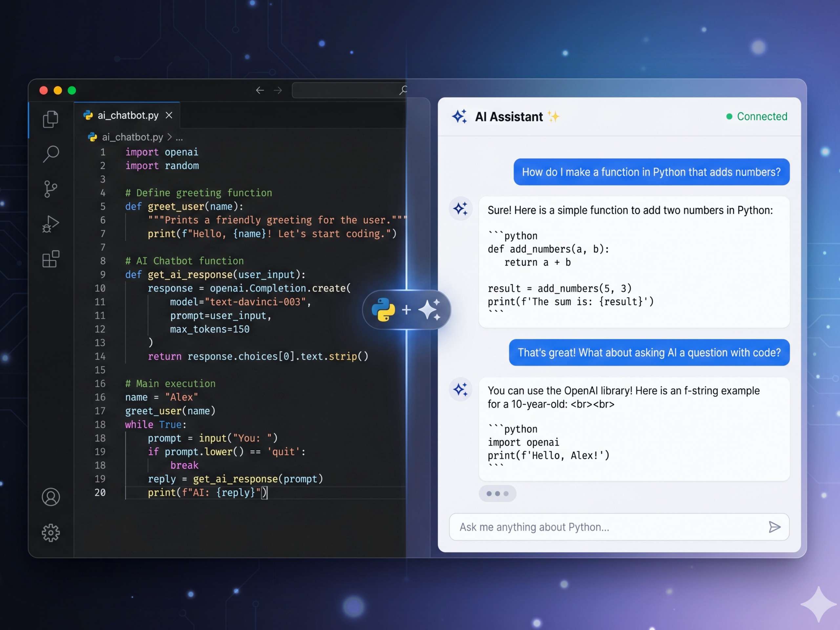The image size is (840, 630).
Task: Click line number 20 in the gutter
Action: [100, 493]
